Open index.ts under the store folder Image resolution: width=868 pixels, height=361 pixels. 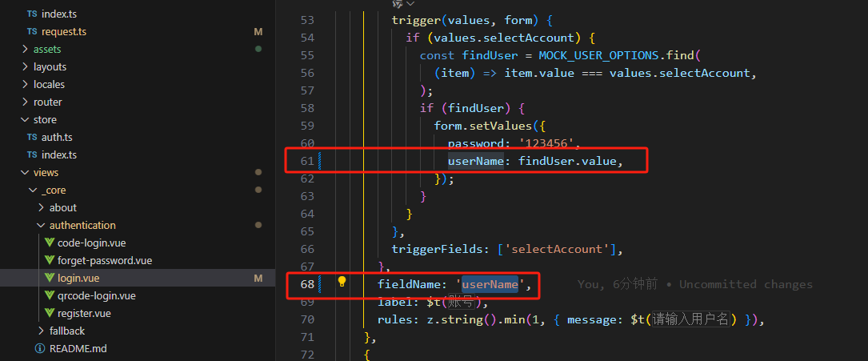tap(58, 154)
